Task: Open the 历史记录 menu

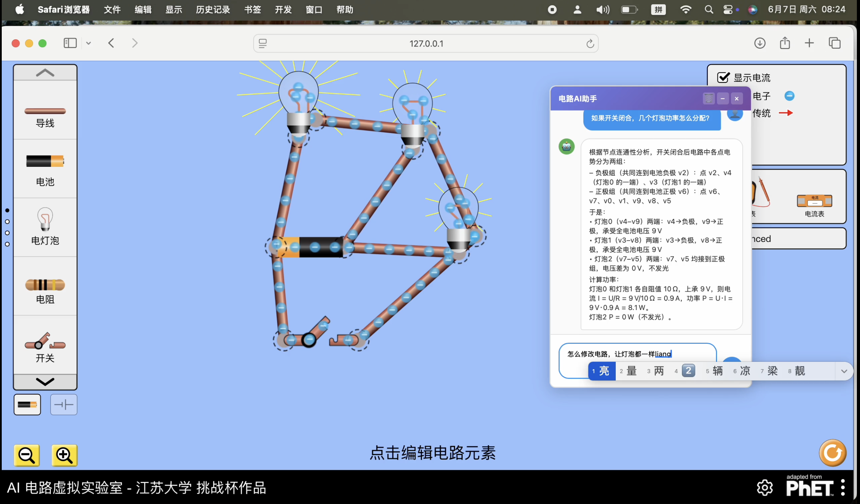Action: tap(213, 9)
